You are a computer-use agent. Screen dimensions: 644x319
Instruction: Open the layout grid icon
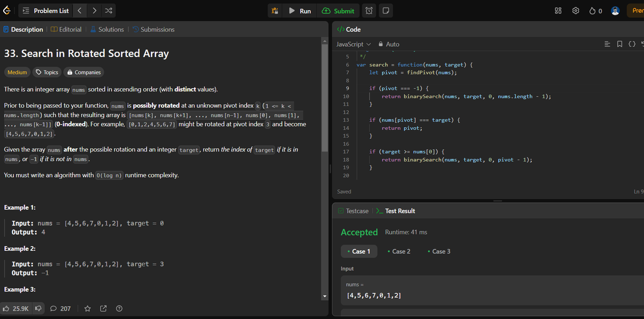click(558, 11)
